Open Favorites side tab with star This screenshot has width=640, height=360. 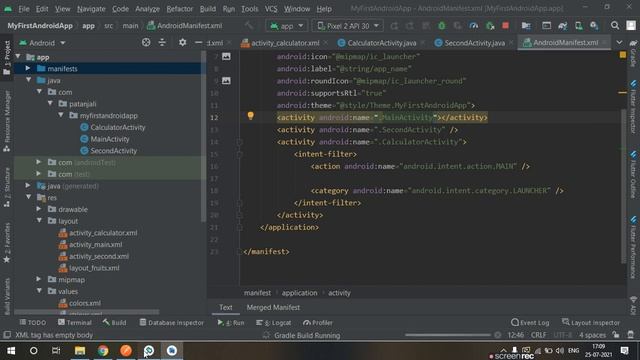[7, 243]
